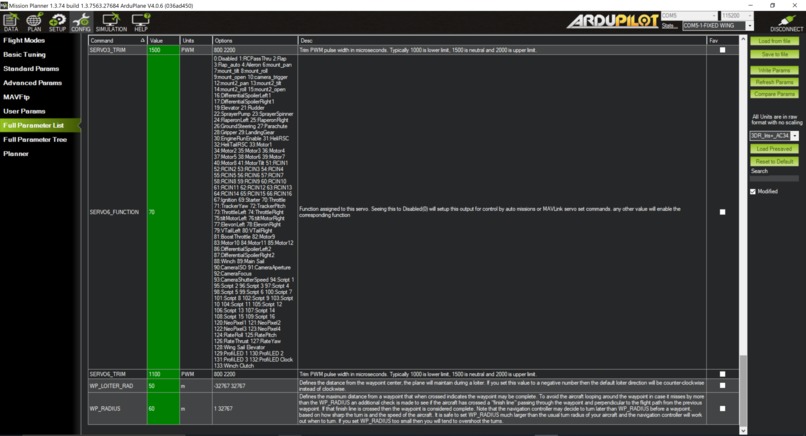Toggle Fav checkbox for SERVO6_TRIM
Viewport: 806px width, 436px height.
point(722,374)
